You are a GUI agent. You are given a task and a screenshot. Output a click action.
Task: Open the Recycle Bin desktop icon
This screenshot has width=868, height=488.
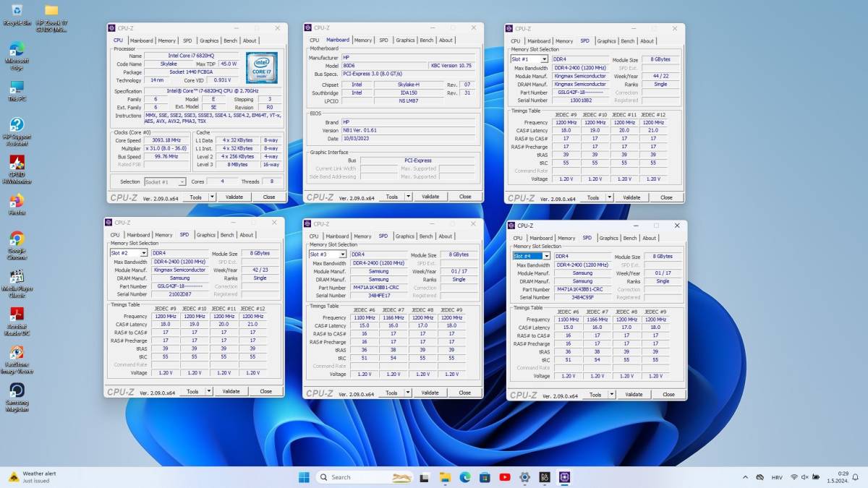[x=17, y=14]
